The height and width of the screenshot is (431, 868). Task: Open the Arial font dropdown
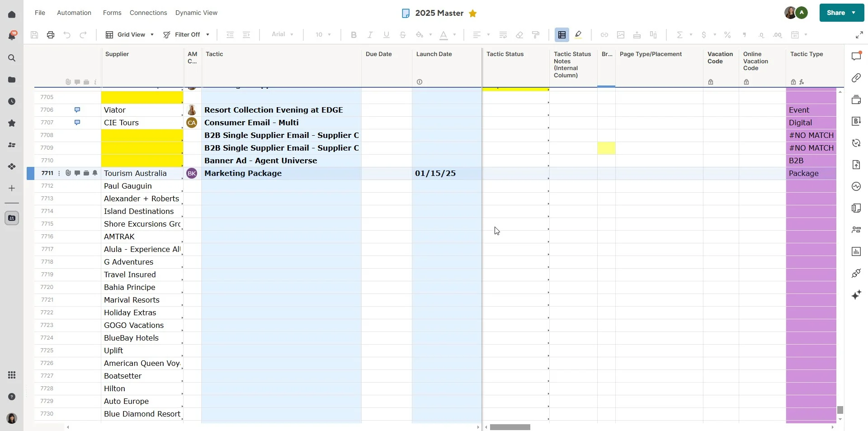point(283,34)
